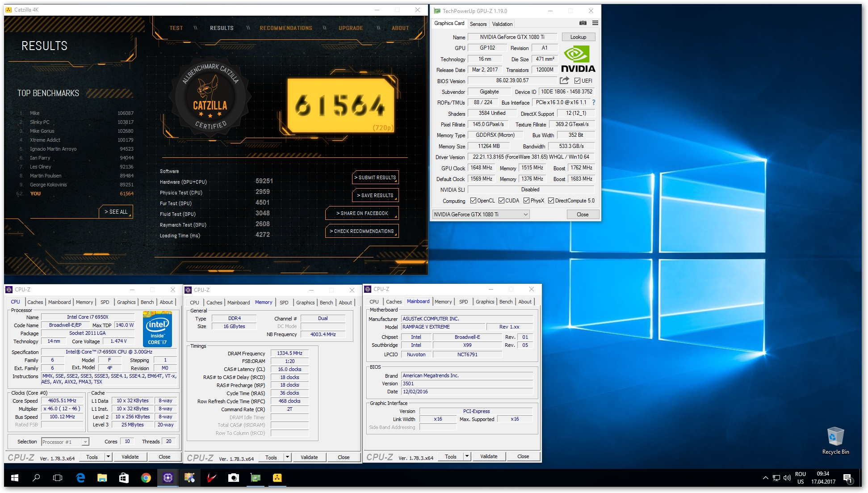868x493 pixels.
Task: Click the GPU name field NVIDIA GeForce GTX 1080 Ti
Action: point(512,37)
